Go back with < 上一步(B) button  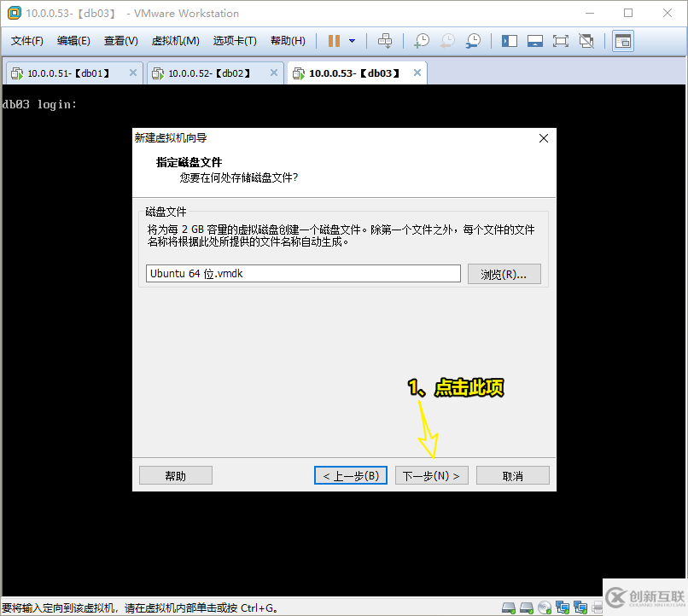point(351,476)
